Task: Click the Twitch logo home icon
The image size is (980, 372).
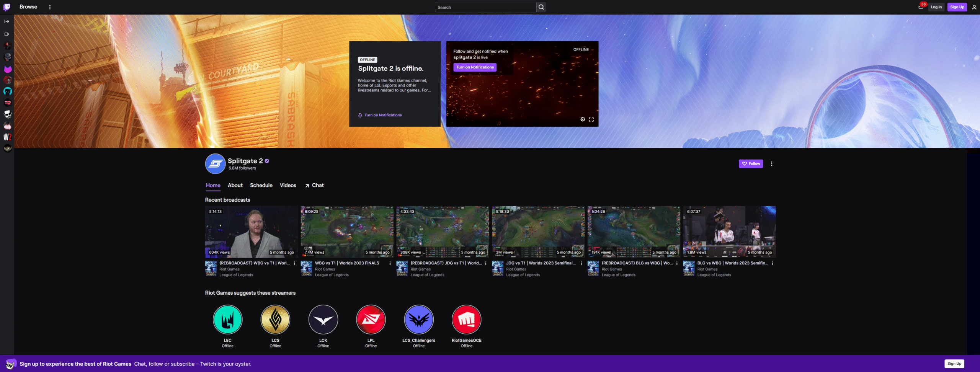Action: tap(7, 7)
